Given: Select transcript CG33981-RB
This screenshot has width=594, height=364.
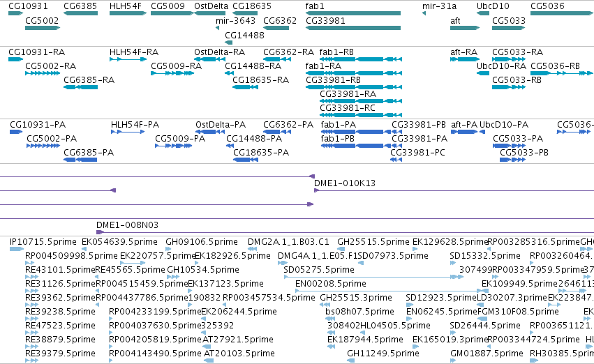Looking at the screenshot, I should pyautogui.click(x=333, y=79).
